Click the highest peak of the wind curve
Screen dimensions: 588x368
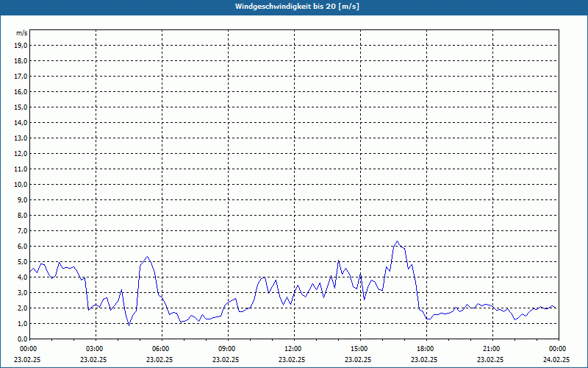397,241
